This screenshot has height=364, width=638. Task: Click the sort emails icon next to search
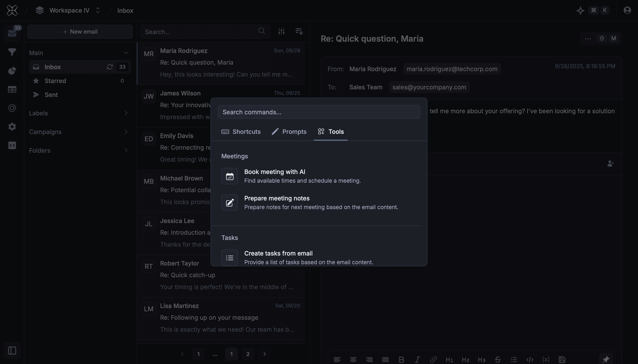(x=299, y=31)
